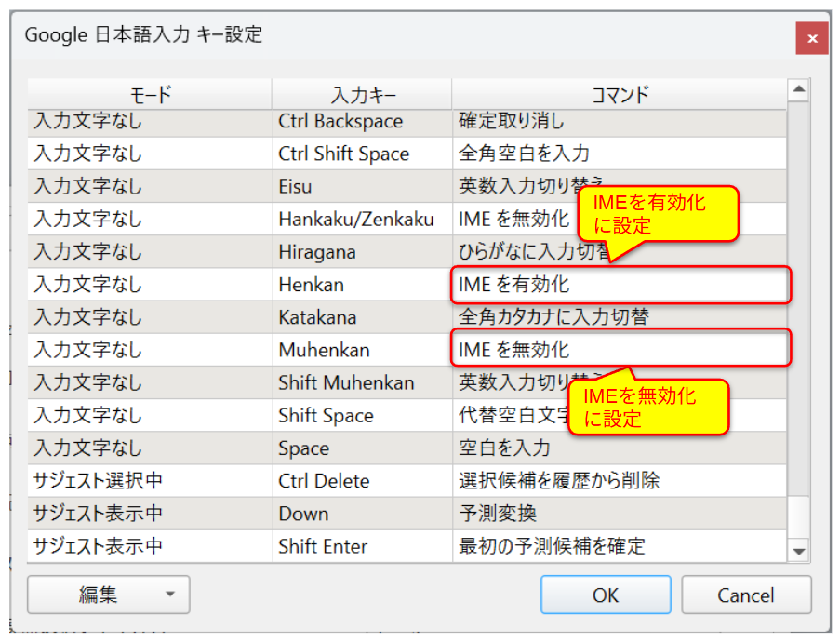Close the Google 日本語入力 キー設定 dialog
Screen dimensions: 840x642
(812, 38)
